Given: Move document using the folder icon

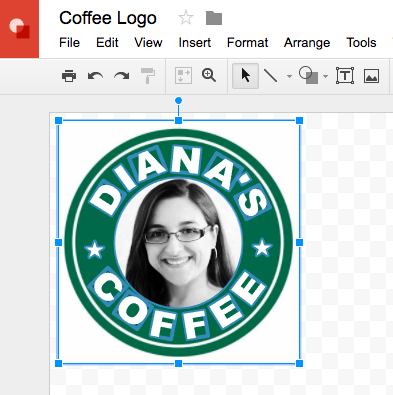Looking at the screenshot, I should point(214,18).
